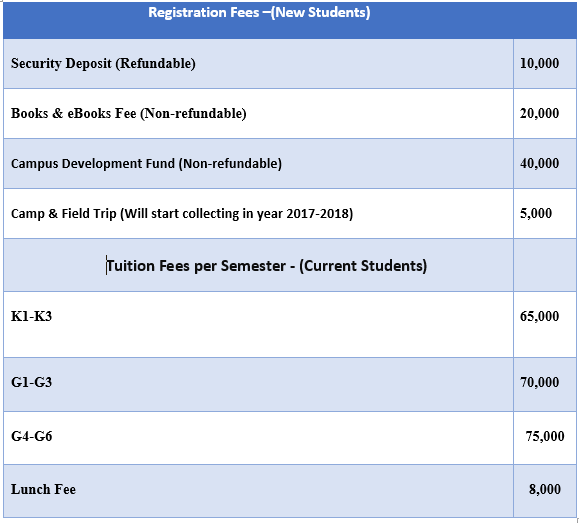
Task: Click the 20,000 amount cell
Action: click(x=545, y=113)
